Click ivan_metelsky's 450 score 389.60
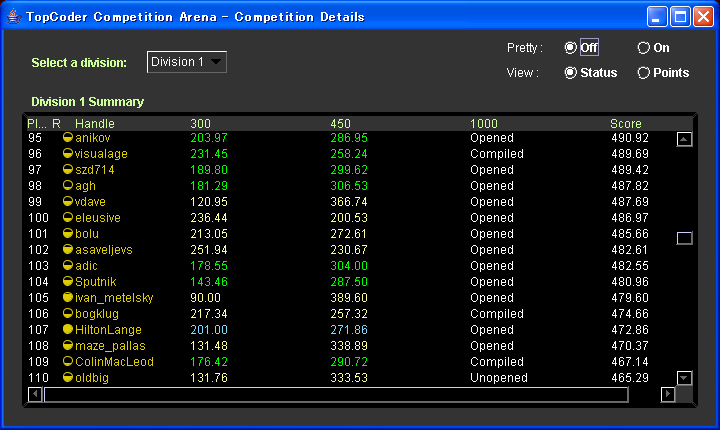720x430 pixels. tap(349, 298)
